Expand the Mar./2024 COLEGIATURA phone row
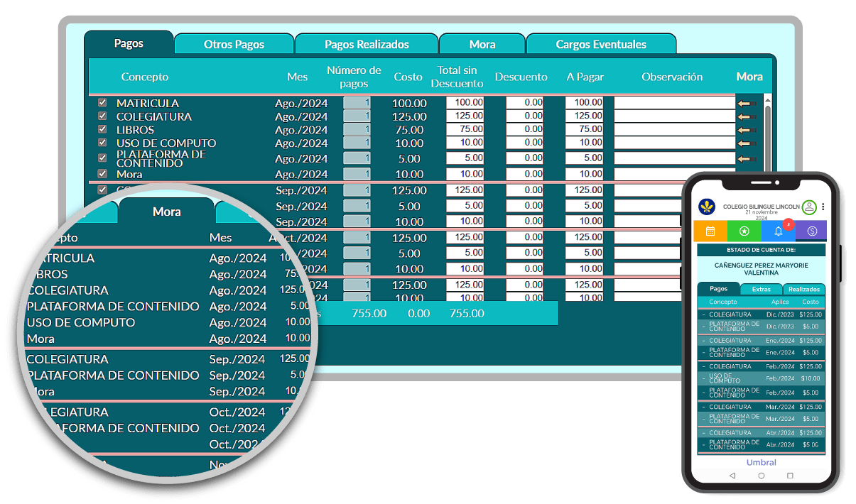The width and height of the screenshot is (856, 504). pos(704,407)
